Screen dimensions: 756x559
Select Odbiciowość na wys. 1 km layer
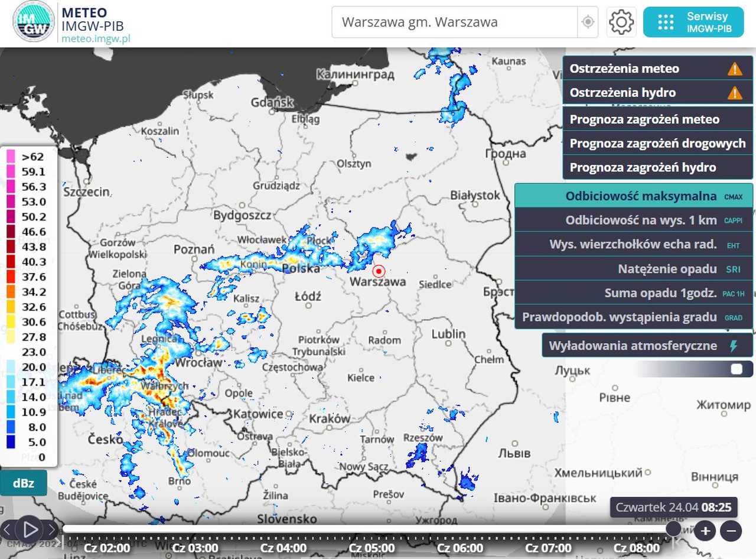pos(634,220)
